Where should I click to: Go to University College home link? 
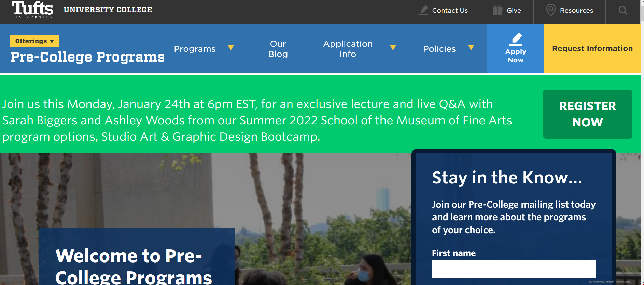tap(108, 10)
